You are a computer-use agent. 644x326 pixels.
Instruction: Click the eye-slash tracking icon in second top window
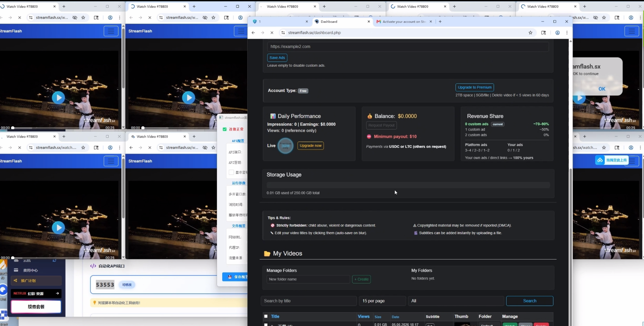[205, 17]
